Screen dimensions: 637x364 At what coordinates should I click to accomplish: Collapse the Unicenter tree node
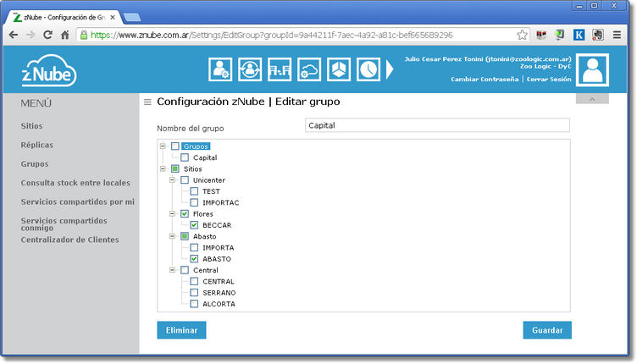pyautogui.click(x=173, y=180)
